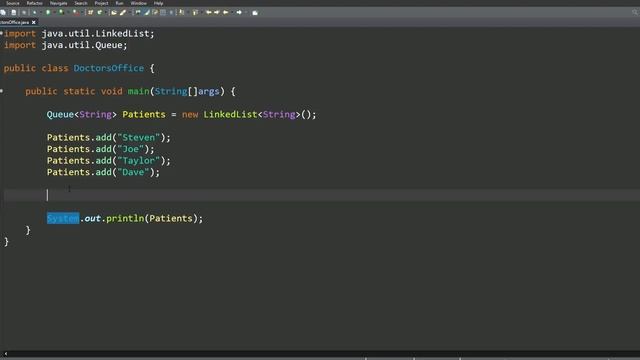Viewport: 640px width, 360px height.
Task: Open the Project menu
Action: pos(101,3)
